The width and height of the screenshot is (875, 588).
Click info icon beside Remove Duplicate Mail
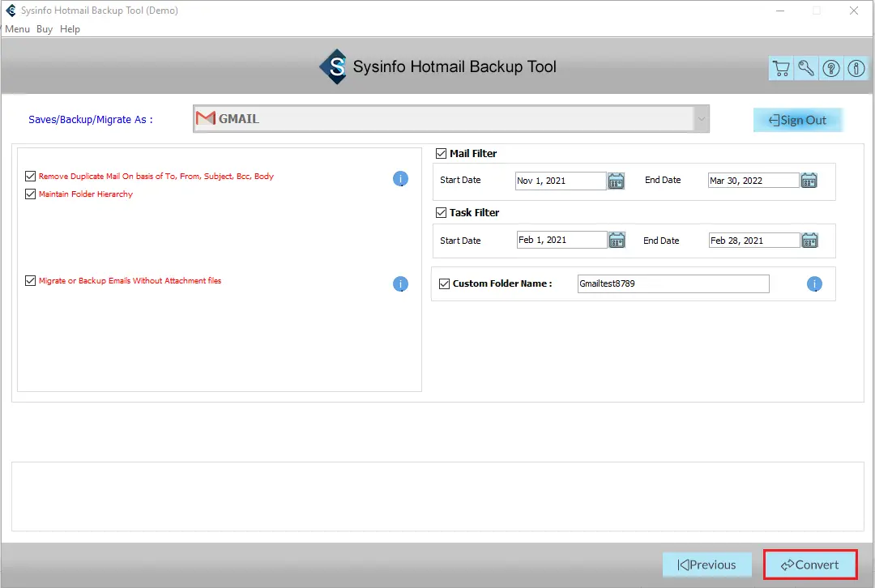click(400, 179)
